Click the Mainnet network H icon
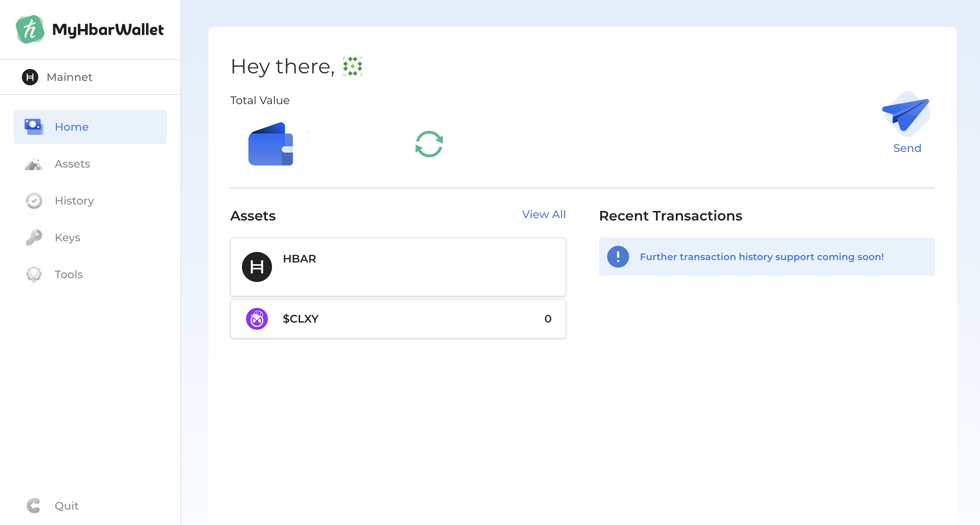The image size is (980, 525). (30, 77)
